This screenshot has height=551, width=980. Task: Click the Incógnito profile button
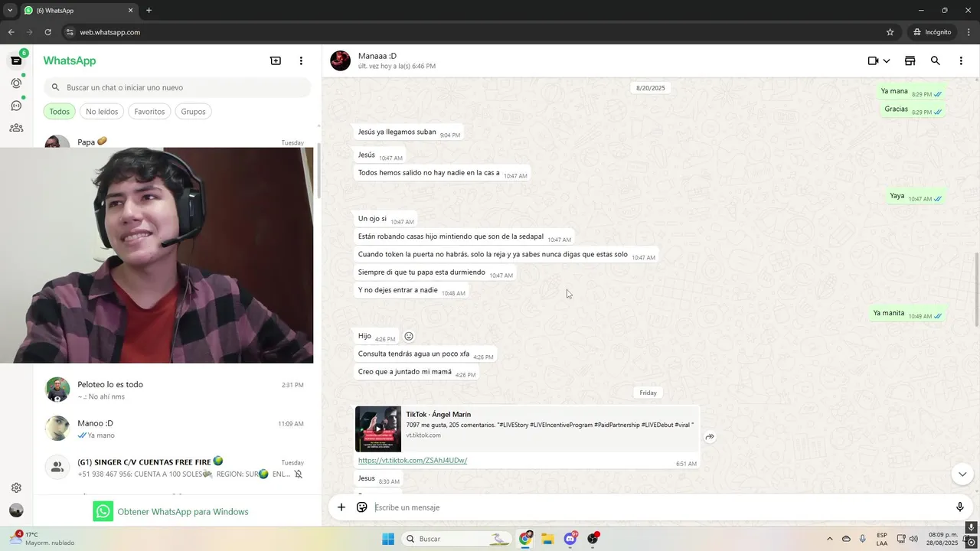pos(932,32)
